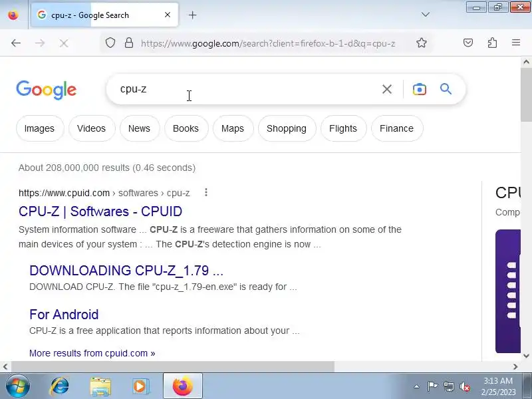Click Firefox taskbar button
The width and height of the screenshot is (532, 399).
point(183,386)
